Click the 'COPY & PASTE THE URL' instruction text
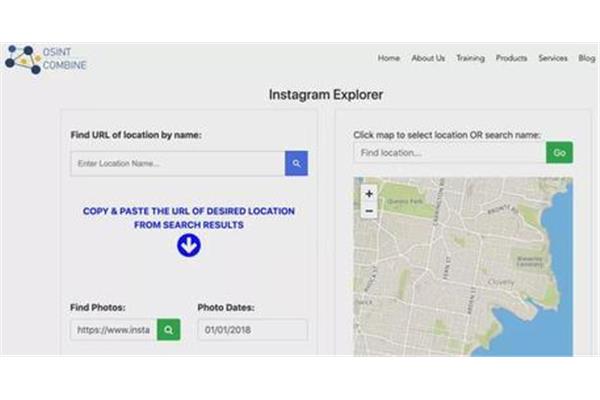This screenshot has height=400, width=600. [189, 218]
